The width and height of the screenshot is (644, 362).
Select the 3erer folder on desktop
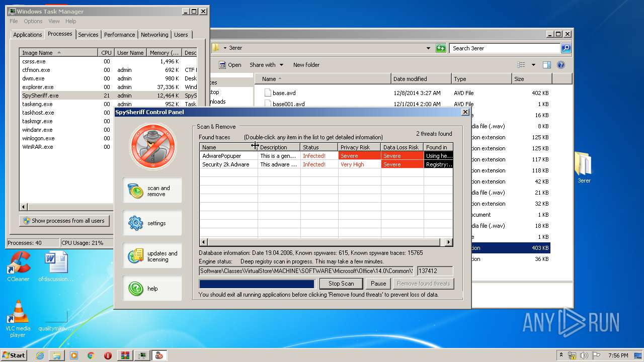584,167
